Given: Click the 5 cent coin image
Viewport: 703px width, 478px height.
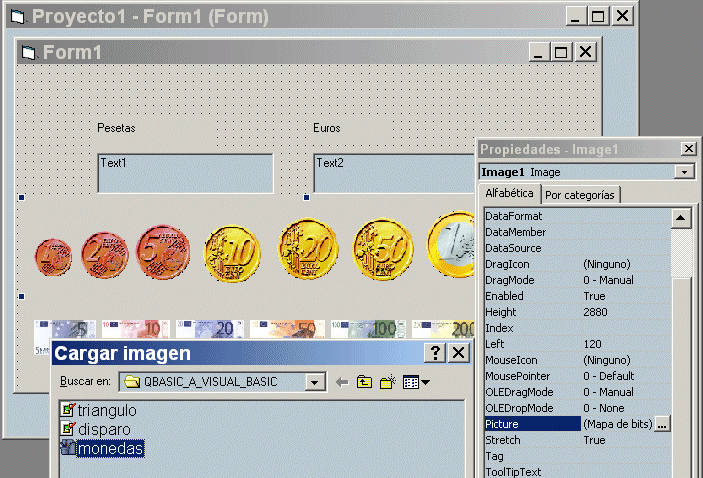Looking at the screenshot, I should [163, 252].
